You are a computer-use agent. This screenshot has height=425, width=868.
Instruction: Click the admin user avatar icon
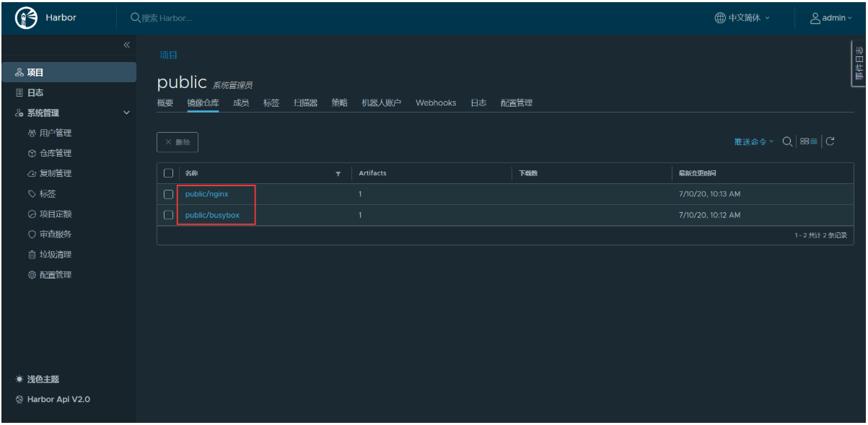coord(815,18)
